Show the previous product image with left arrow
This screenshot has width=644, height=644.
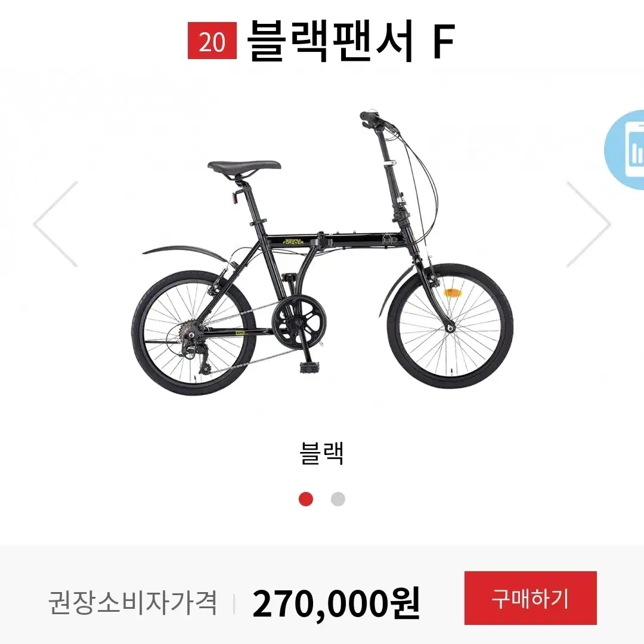point(55,224)
